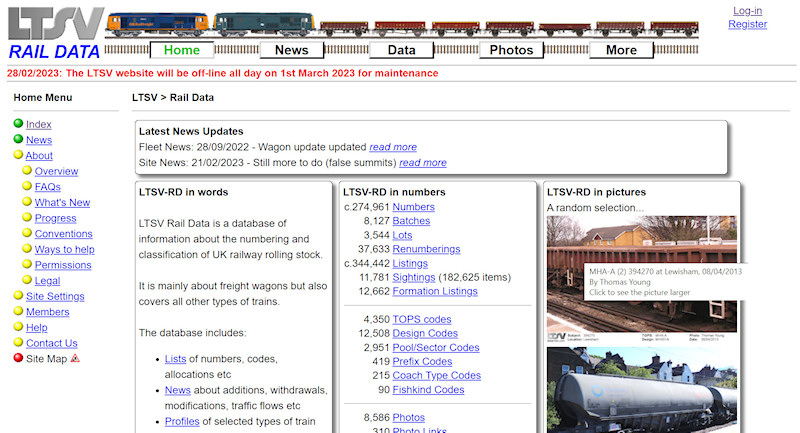
Task: Open the Renumberings link
Action: [426, 249]
